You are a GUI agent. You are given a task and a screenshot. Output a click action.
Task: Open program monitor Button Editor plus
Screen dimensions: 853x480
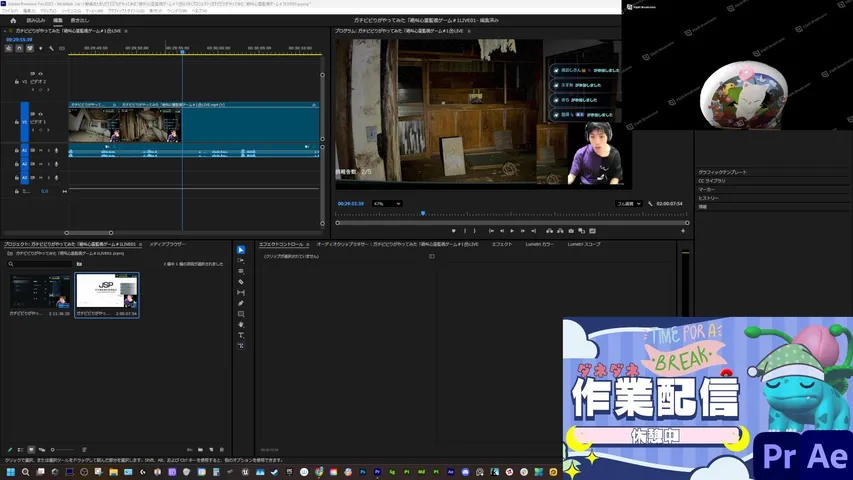point(683,231)
